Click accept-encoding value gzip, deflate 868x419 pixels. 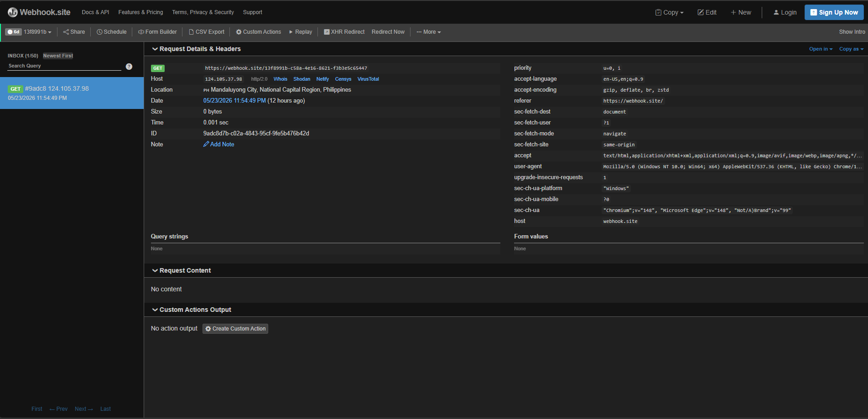[636, 90]
